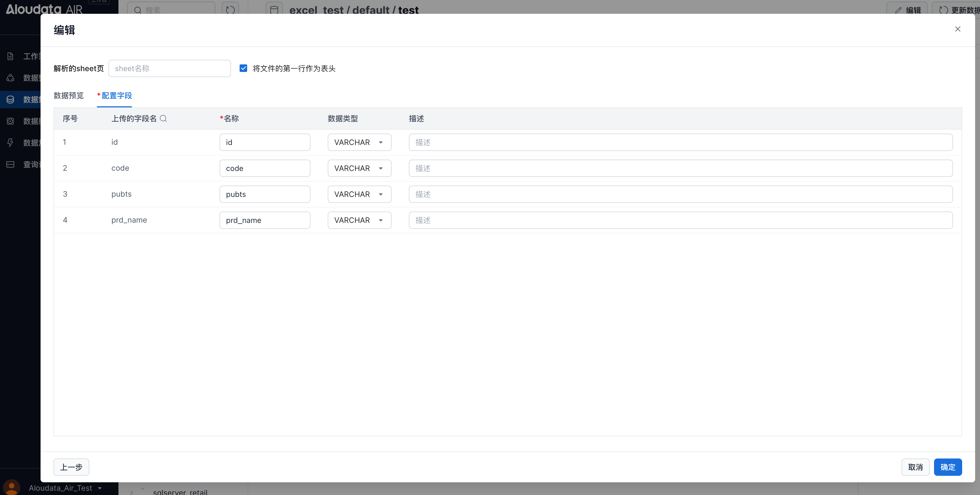Click the 确定 confirm button
The height and width of the screenshot is (495, 980).
point(947,467)
